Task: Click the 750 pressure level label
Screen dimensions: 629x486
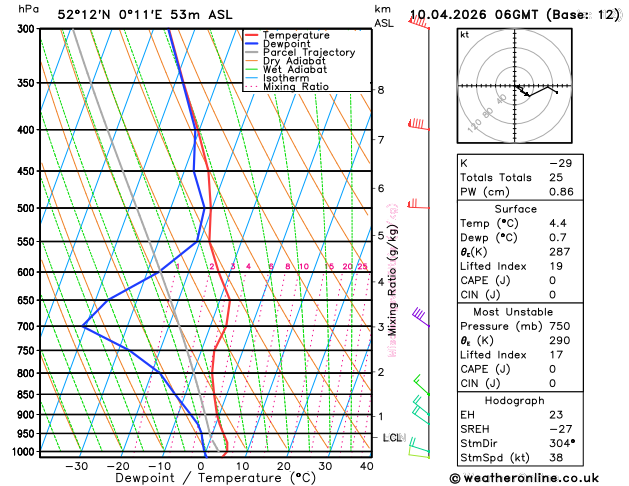Action: 28,351
